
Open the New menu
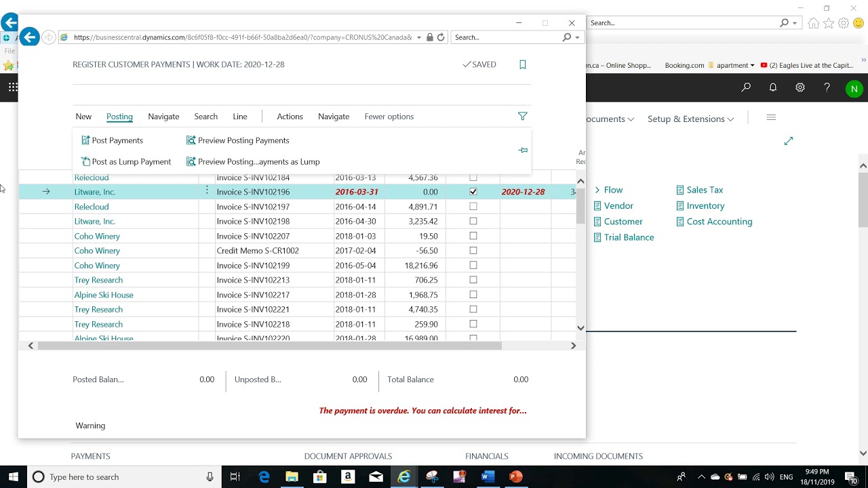tap(83, 117)
